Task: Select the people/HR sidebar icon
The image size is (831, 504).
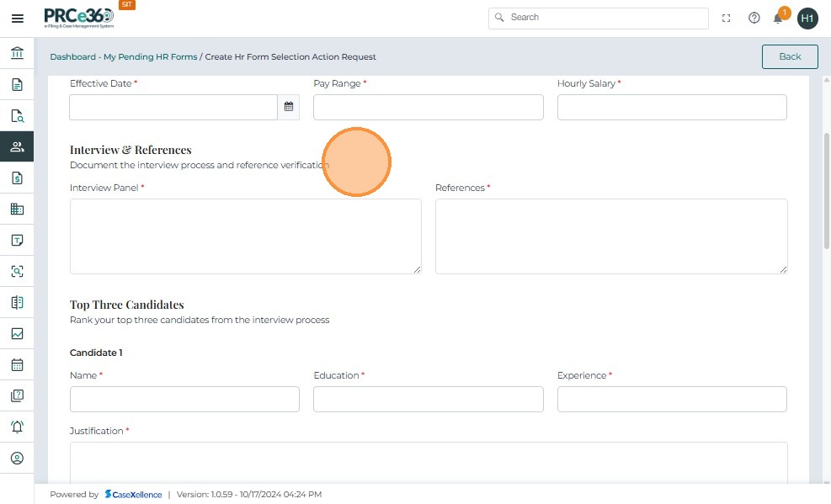Action: 17,146
